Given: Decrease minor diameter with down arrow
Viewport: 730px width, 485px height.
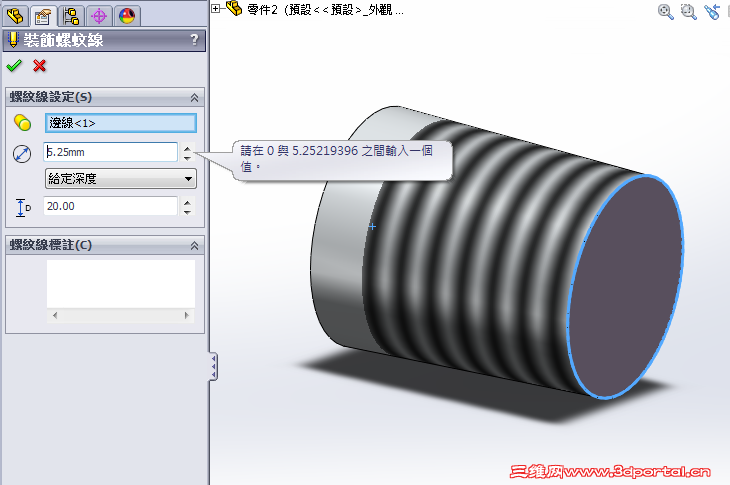Looking at the screenshot, I should [x=187, y=158].
